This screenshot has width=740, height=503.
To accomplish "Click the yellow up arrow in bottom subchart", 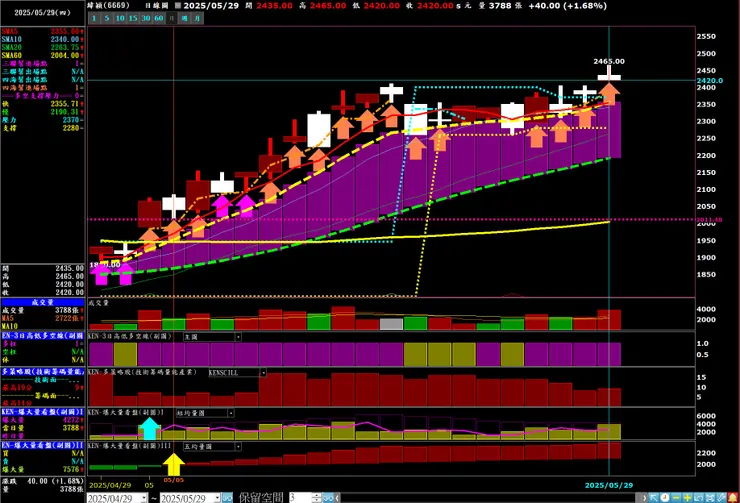I will (174, 464).
